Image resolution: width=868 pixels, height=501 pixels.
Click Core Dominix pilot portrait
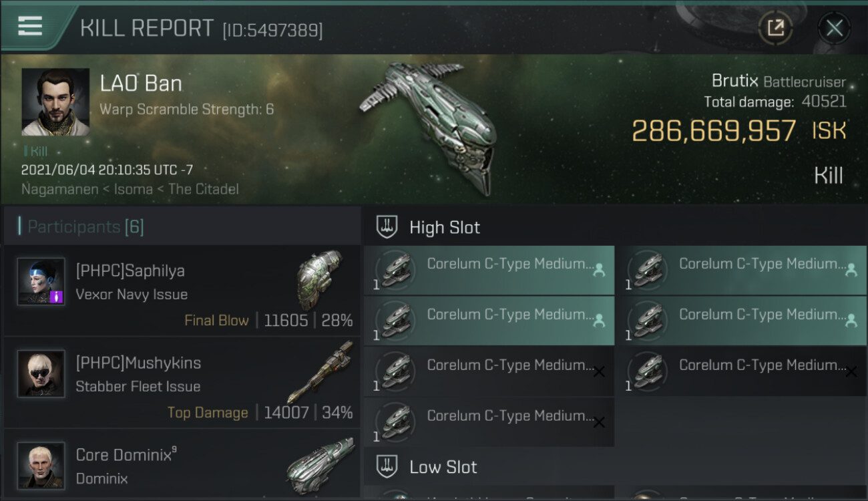pos(41,465)
